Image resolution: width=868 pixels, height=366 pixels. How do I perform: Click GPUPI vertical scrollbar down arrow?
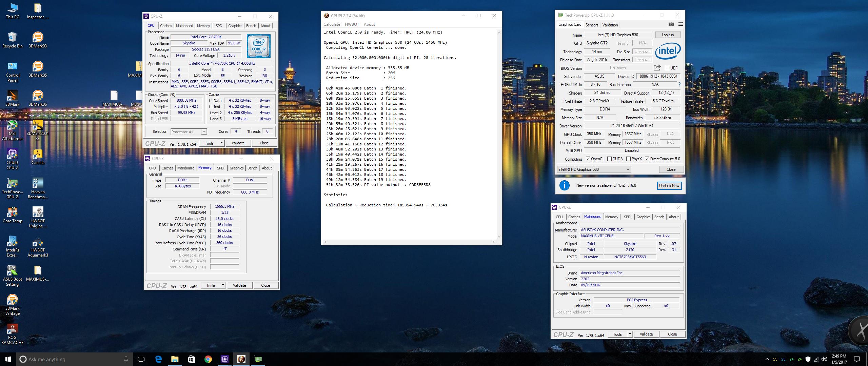(x=499, y=237)
